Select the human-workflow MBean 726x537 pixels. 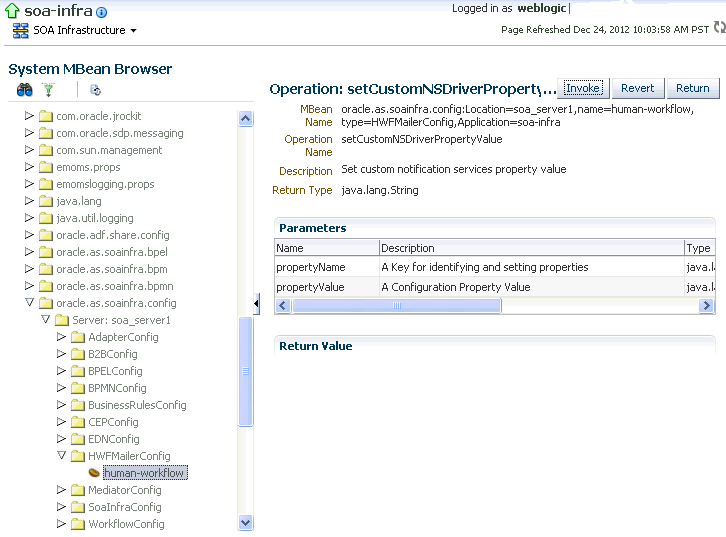coord(144,473)
